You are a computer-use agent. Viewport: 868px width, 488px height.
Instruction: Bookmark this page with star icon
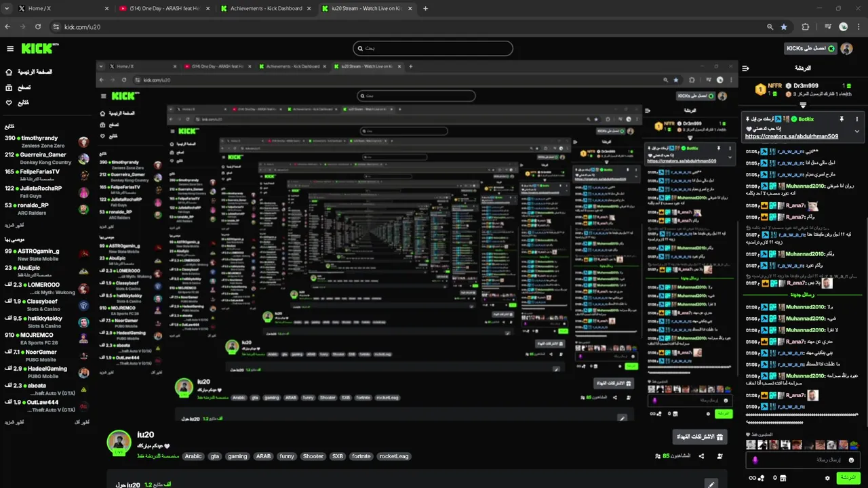[784, 27]
